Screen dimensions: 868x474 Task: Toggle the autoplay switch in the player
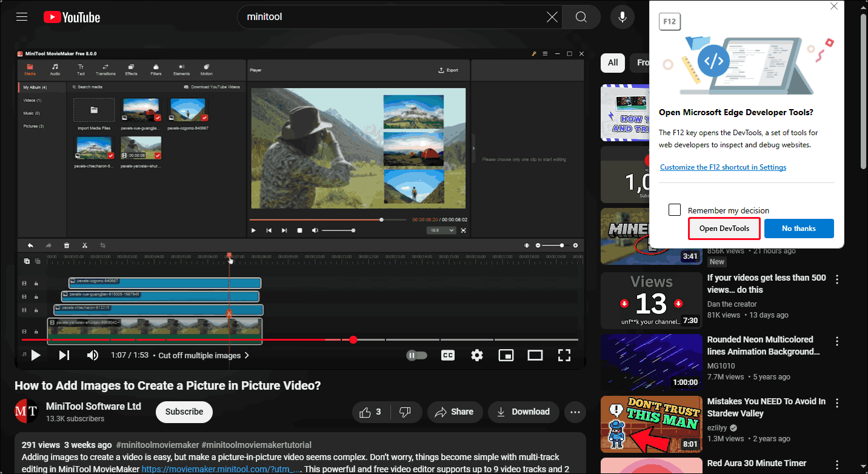417,355
